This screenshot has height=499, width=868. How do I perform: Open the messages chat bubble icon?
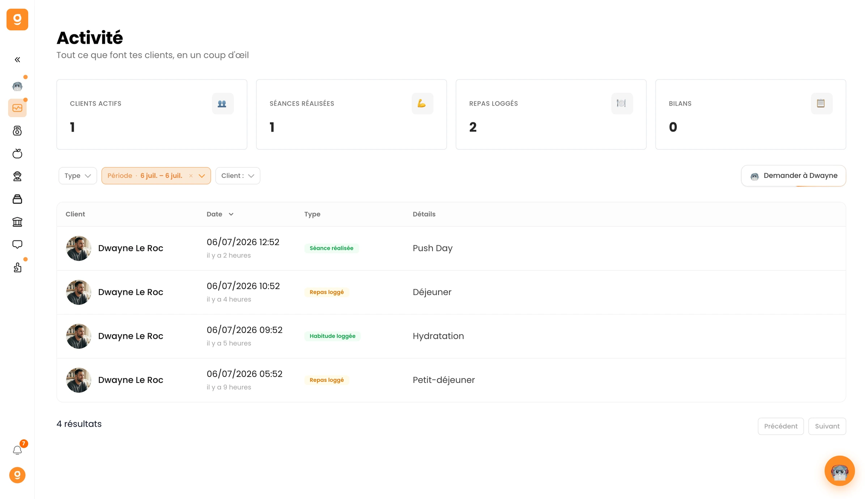[17, 244]
